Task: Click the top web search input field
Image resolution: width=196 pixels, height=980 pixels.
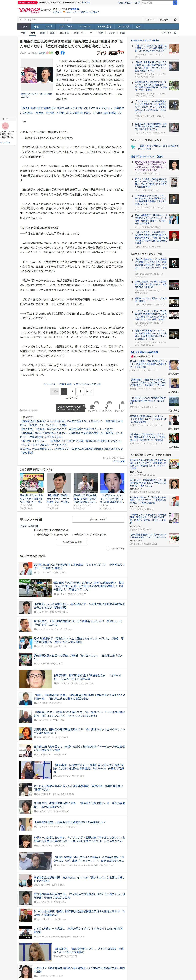Action: point(157,2)
